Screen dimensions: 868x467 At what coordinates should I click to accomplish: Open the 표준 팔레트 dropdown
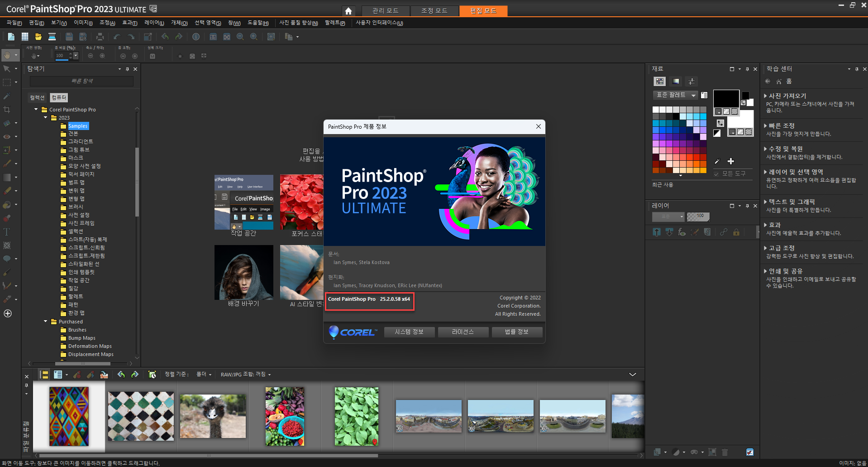(x=675, y=95)
